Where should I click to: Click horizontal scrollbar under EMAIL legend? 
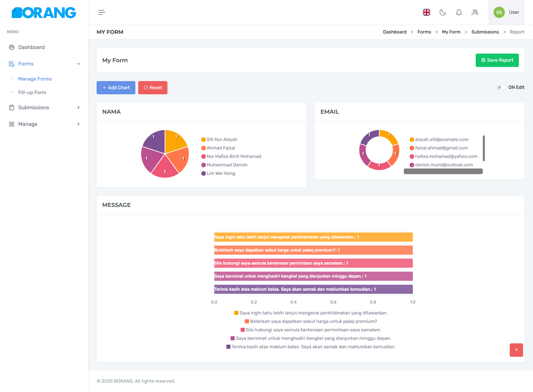coord(443,171)
